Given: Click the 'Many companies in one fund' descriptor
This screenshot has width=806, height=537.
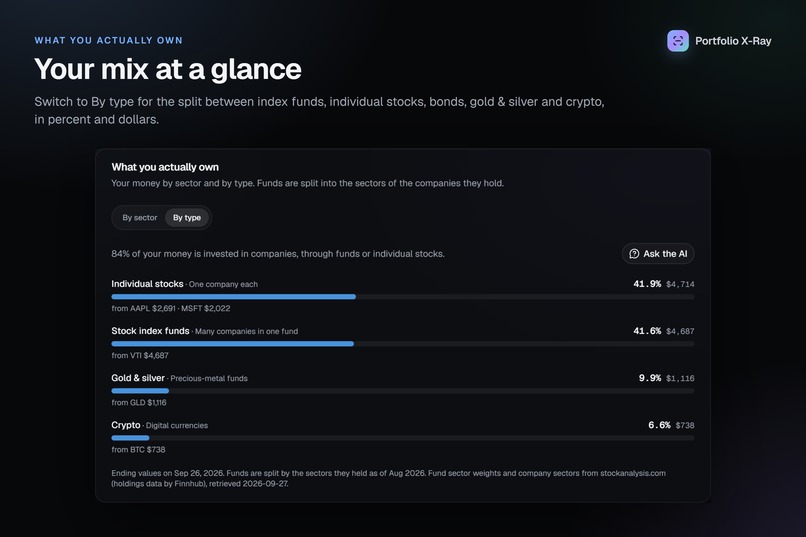Looking at the screenshot, I should click(246, 331).
